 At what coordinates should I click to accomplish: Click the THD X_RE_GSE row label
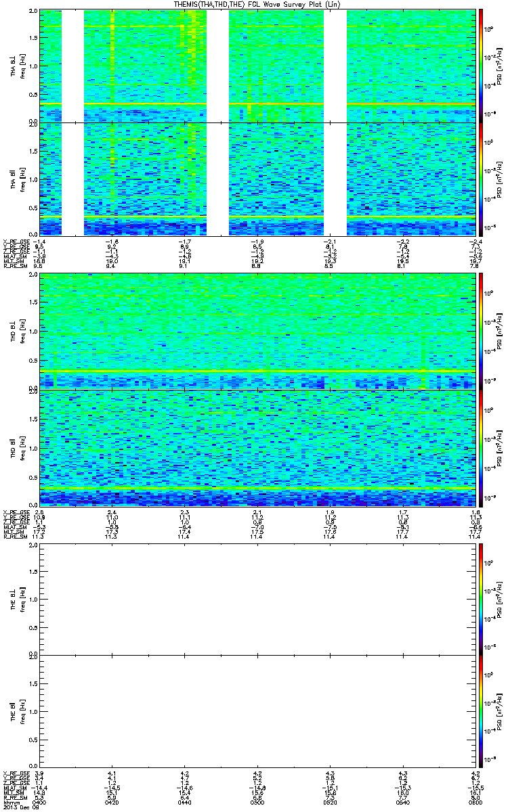(16, 511)
